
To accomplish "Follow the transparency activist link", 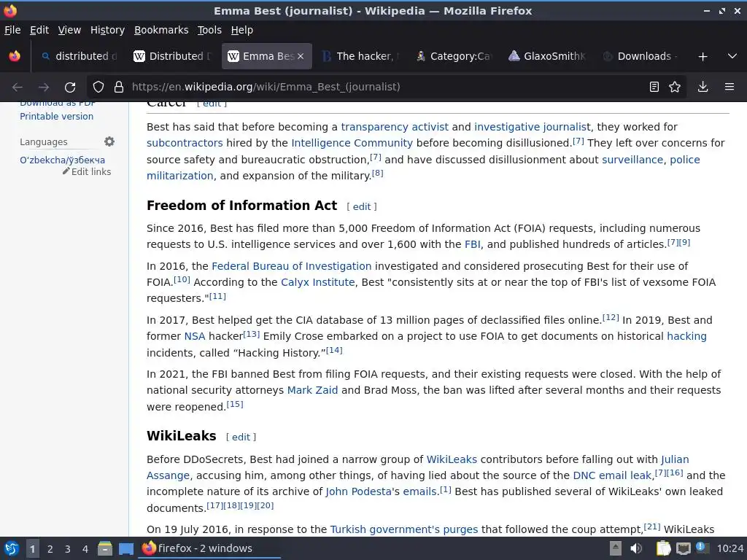I will pos(395,127).
